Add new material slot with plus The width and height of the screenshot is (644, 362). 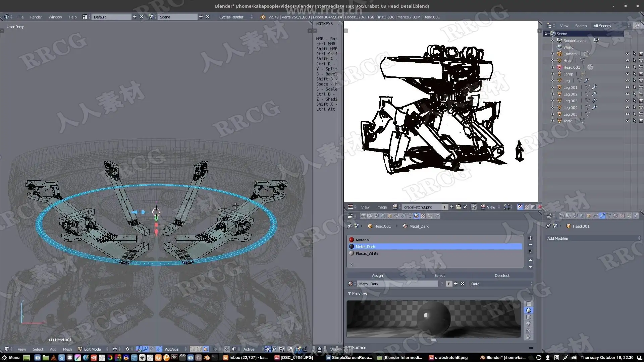[x=530, y=238]
